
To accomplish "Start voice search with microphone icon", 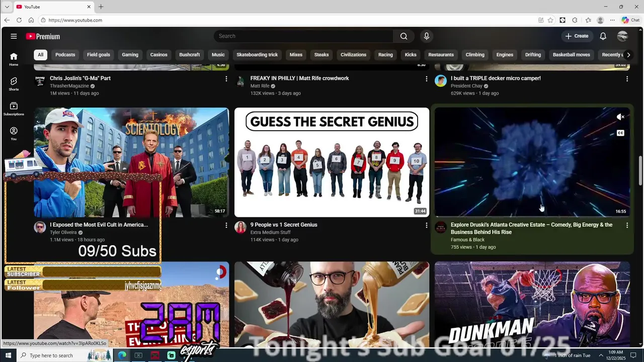I will pos(427,36).
